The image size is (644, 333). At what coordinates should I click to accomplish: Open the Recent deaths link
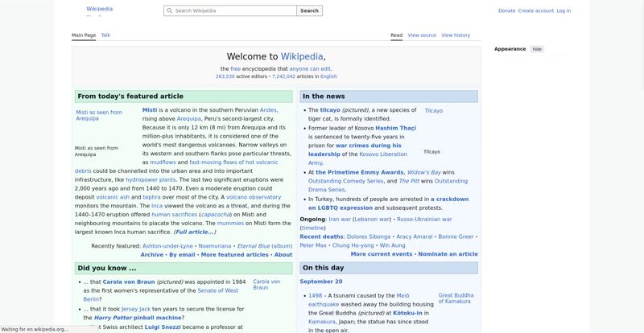[x=321, y=237]
